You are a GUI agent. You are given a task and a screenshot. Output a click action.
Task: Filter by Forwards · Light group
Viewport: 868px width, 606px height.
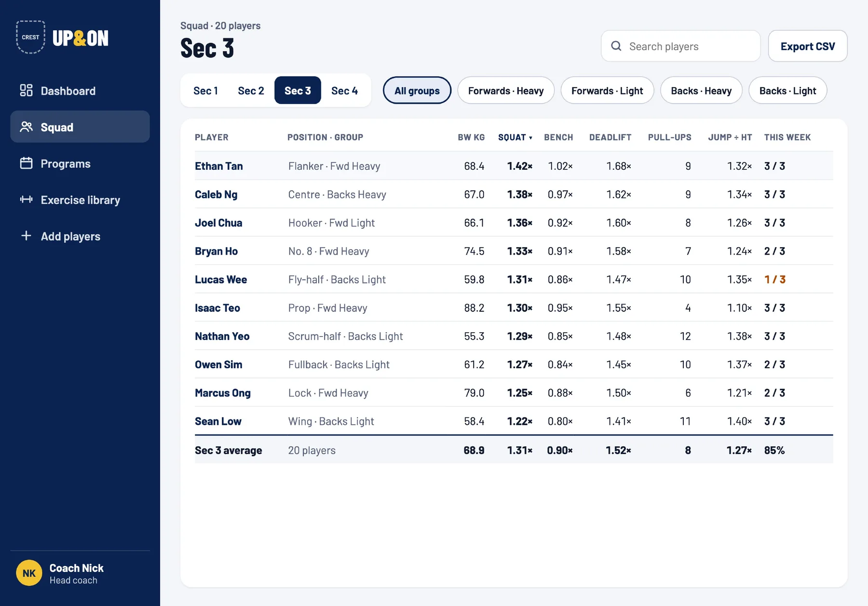click(x=607, y=91)
